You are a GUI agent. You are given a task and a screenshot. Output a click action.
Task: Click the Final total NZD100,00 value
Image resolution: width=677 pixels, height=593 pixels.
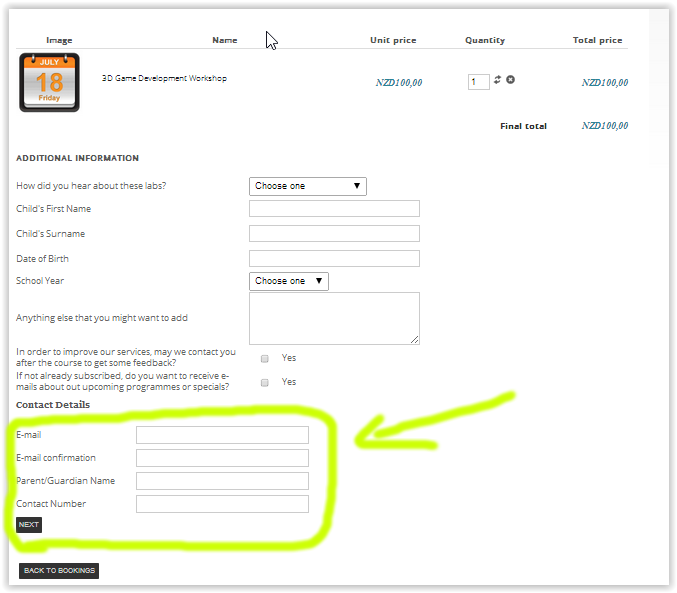tap(605, 126)
